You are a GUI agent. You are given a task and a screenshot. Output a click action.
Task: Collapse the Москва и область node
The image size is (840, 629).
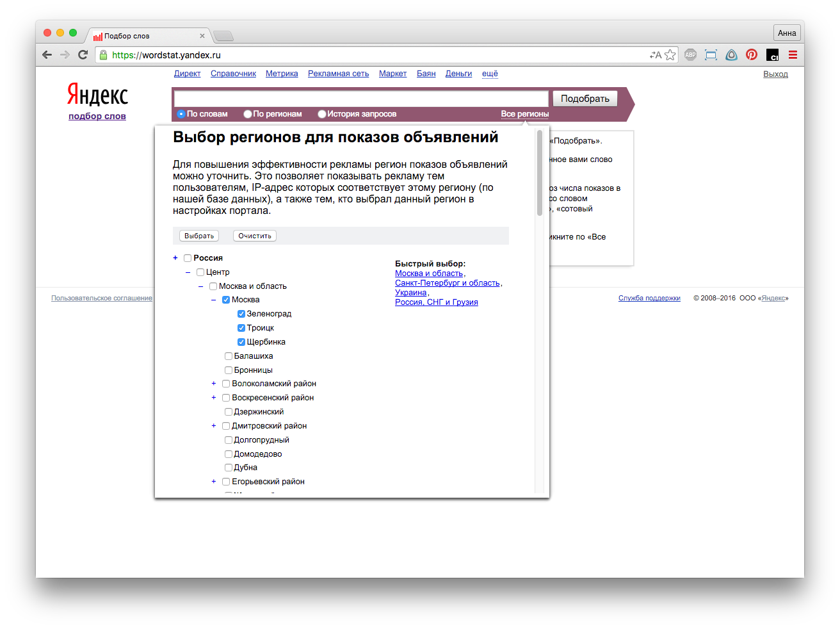pos(201,286)
